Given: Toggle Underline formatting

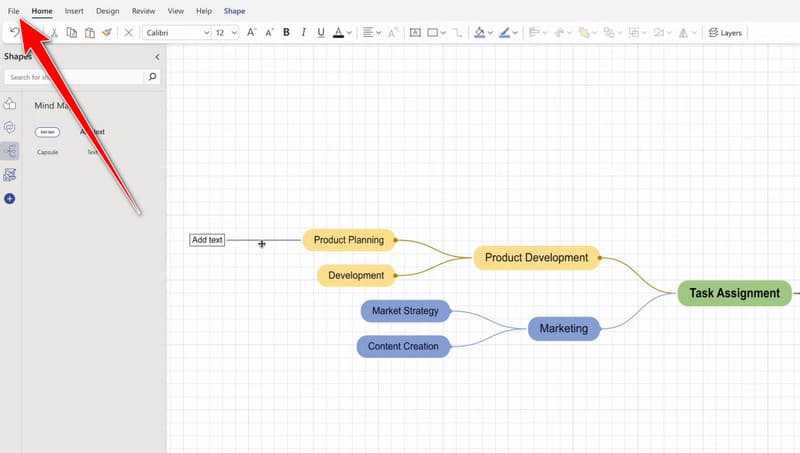Looking at the screenshot, I should 321,33.
